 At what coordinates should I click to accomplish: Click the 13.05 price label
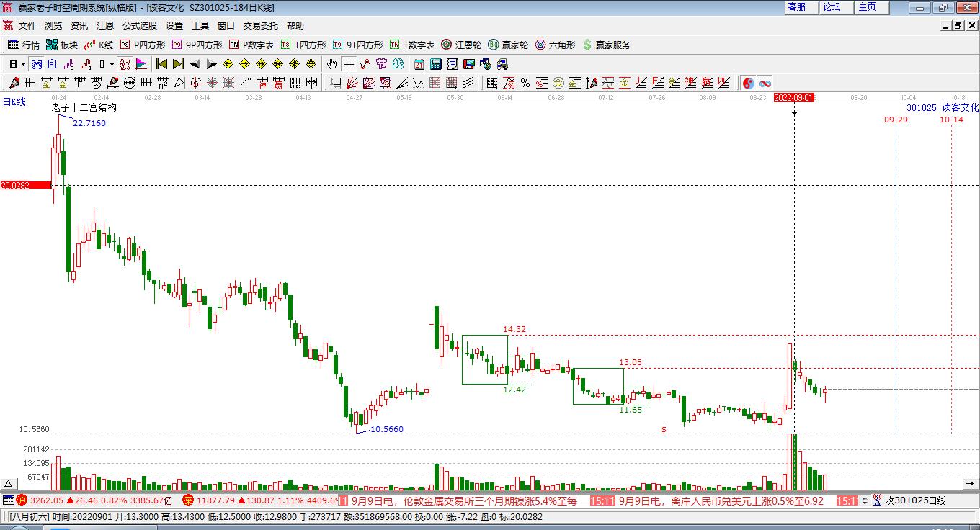[x=631, y=362]
